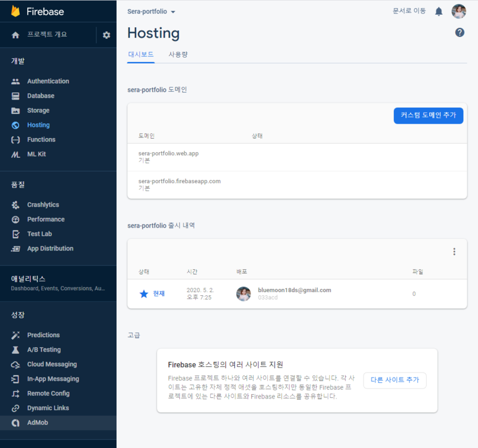Click the 2020. 5. 2. release date
The image size is (478, 448).
200,290
